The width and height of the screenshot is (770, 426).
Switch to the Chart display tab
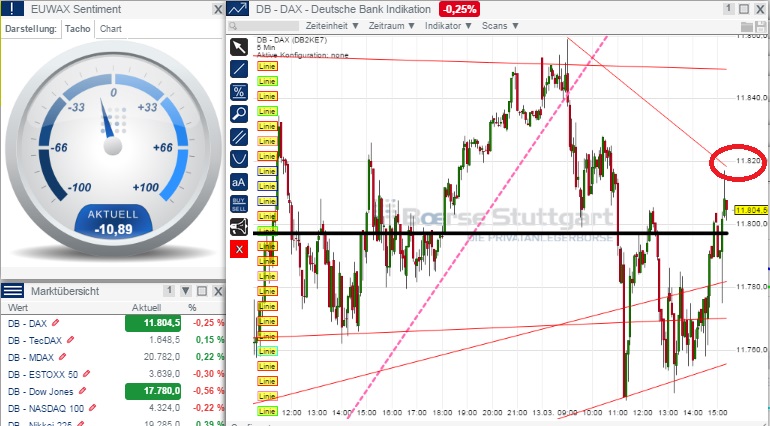(x=110, y=28)
